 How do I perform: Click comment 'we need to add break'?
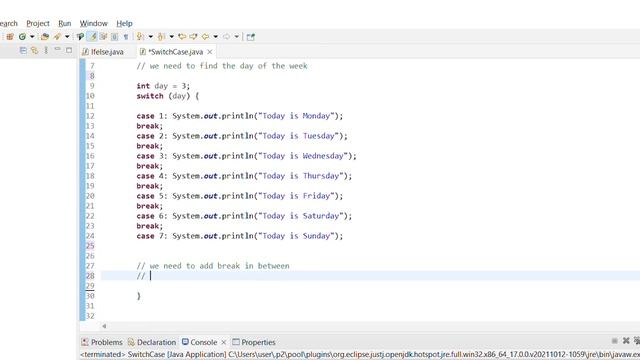click(x=195, y=266)
